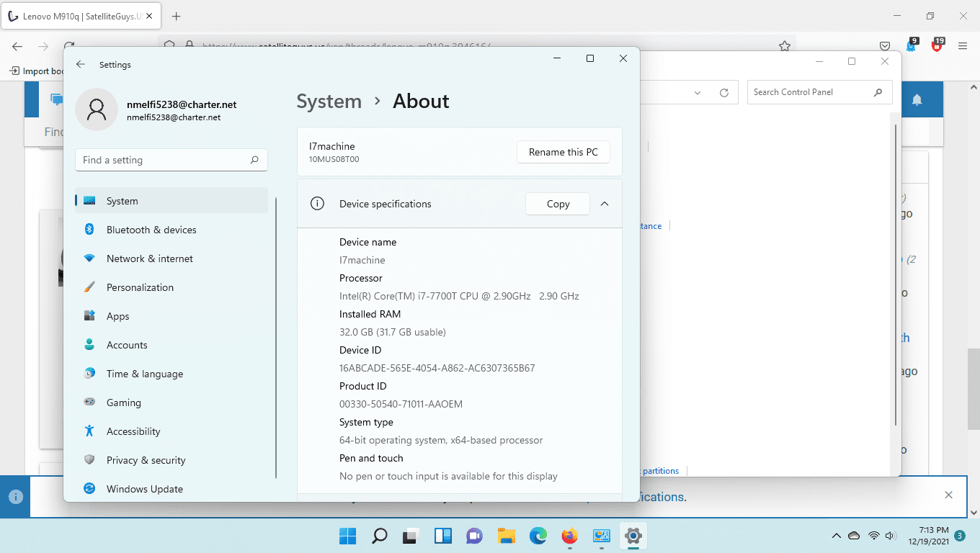Click the processor value i7-7700T text
Screen dimensions: 980x553
459,296
